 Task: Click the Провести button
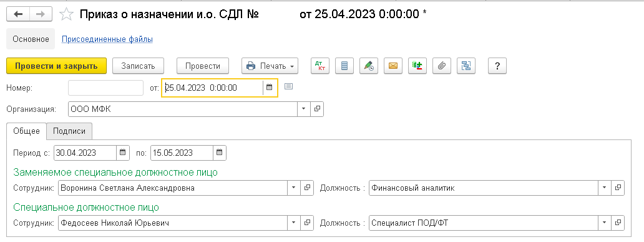tap(202, 66)
